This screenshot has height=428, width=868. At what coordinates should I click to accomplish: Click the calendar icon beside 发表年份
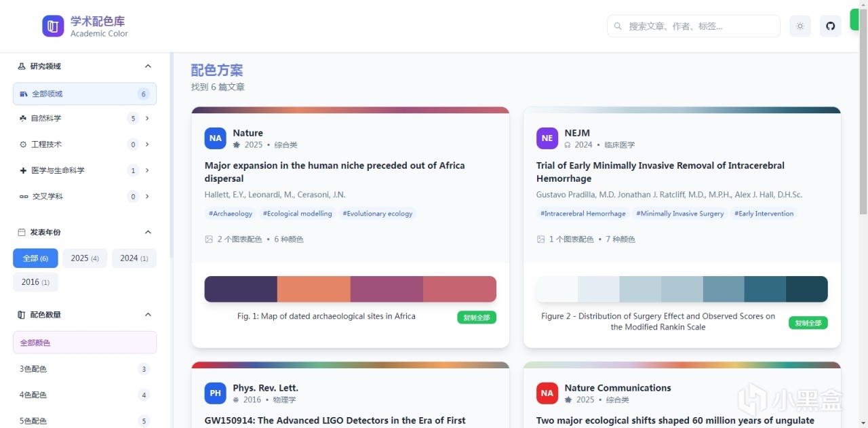point(22,232)
